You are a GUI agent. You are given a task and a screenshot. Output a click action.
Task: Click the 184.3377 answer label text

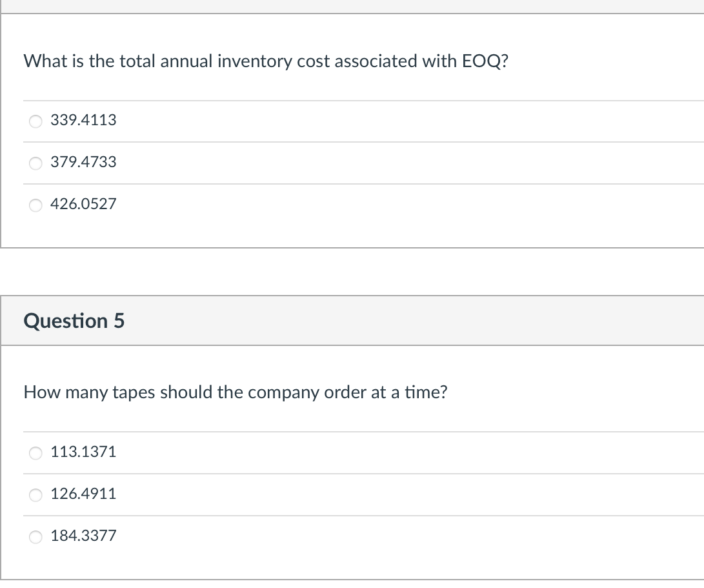pyautogui.click(x=83, y=536)
